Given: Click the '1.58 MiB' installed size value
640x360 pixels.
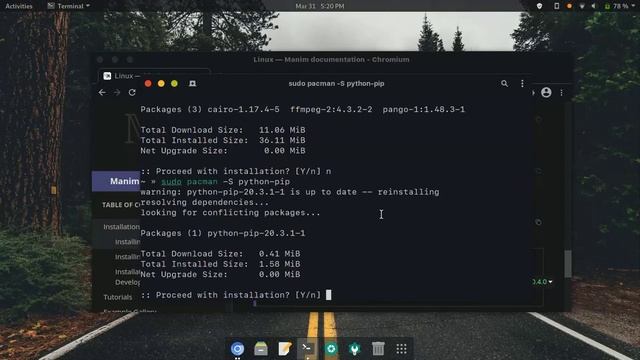Looking at the screenshot, I should coord(280,264).
